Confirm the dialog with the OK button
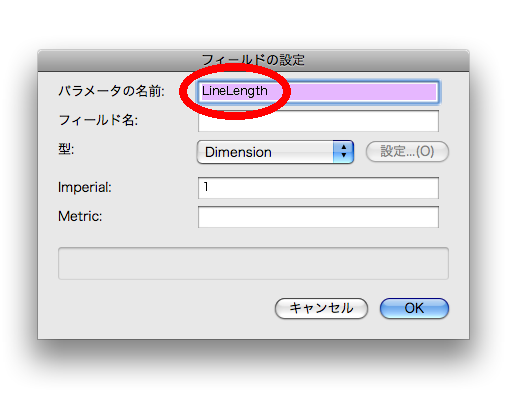Image resolution: width=520 pixels, height=402 pixels. coord(414,308)
